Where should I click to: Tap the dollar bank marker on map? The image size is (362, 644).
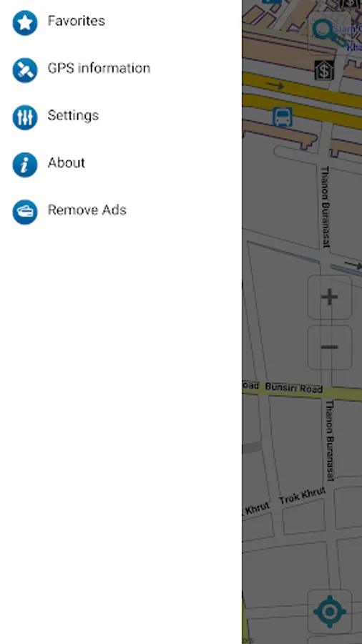[x=324, y=70]
